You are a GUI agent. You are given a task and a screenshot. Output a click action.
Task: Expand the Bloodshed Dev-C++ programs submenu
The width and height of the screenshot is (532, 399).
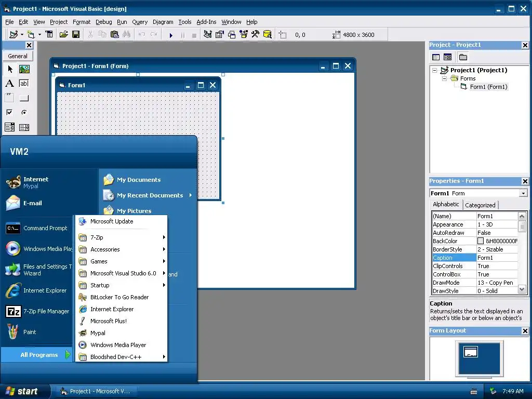click(x=122, y=357)
